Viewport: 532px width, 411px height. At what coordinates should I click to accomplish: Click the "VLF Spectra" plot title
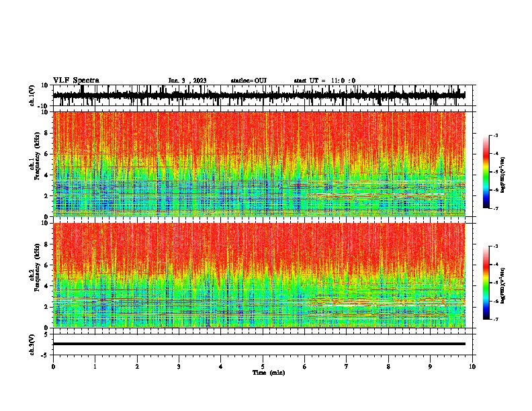tap(76, 81)
